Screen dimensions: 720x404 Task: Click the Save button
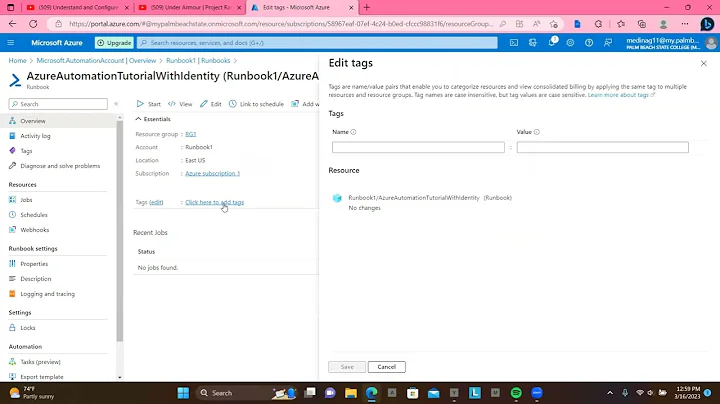pos(347,367)
